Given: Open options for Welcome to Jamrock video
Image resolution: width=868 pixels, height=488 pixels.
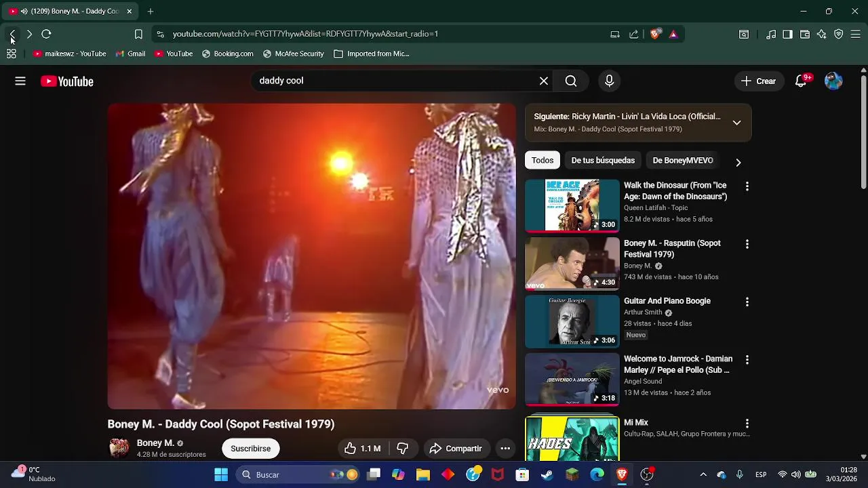Looking at the screenshot, I should tap(747, 360).
